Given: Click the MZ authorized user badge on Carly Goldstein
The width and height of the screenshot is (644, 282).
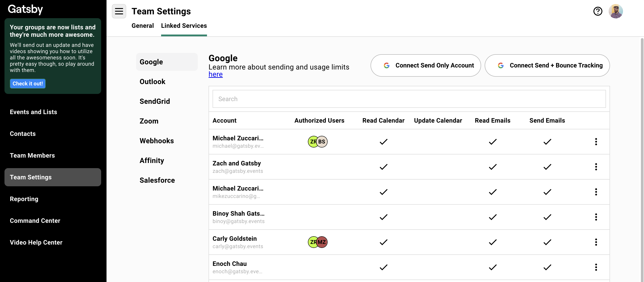Looking at the screenshot, I should (x=322, y=242).
